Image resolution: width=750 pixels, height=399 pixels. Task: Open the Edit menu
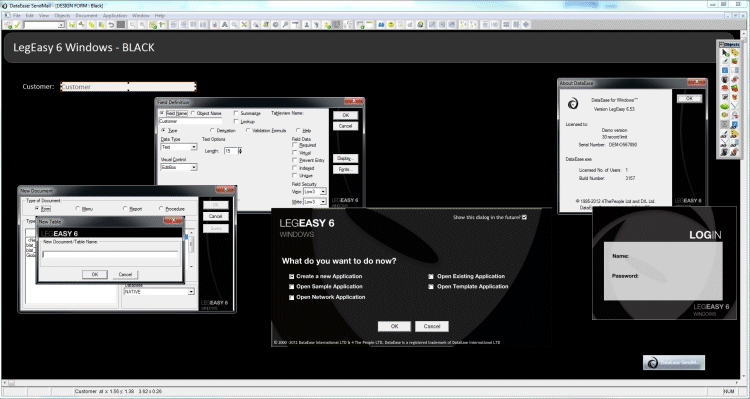[30, 15]
